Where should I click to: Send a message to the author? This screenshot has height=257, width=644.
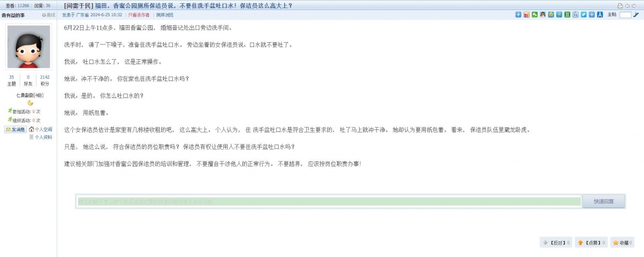point(15,129)
